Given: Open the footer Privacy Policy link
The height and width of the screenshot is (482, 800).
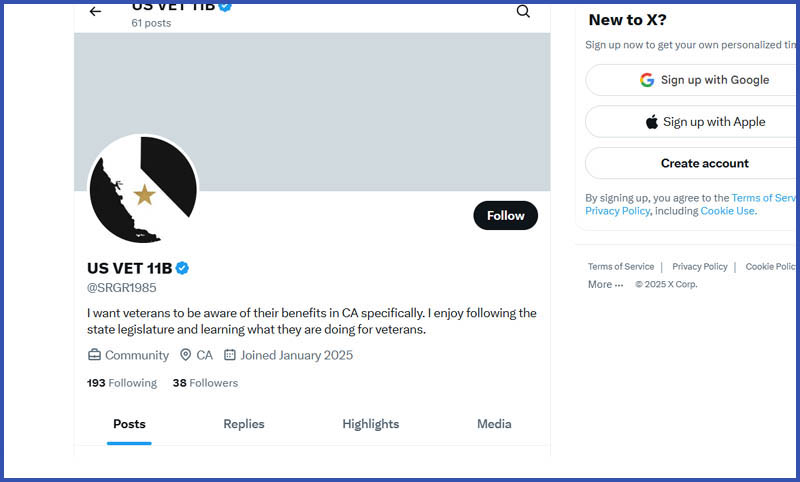Looking at the screenshot, I should coord(699,267).
